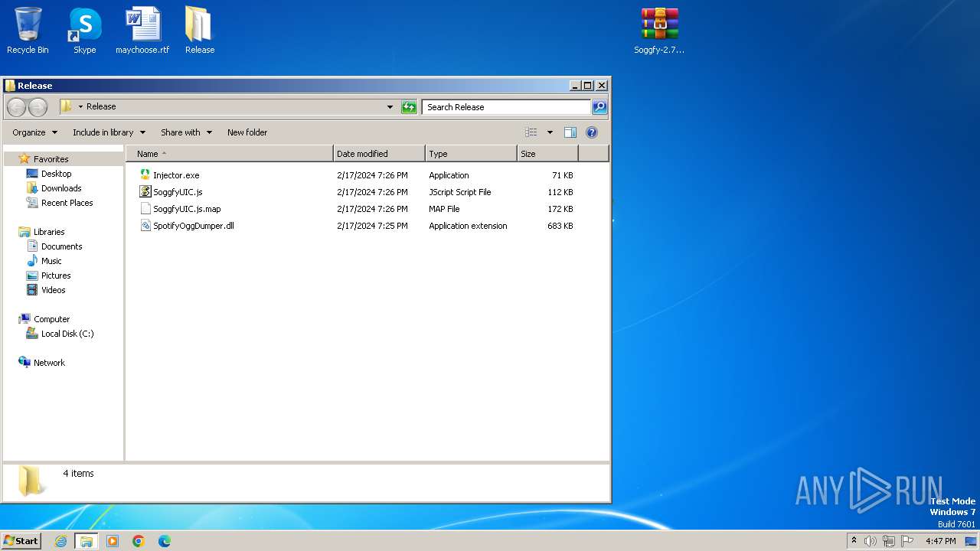Select Favorites in navigation pane
980x551 pixels.
51,159
